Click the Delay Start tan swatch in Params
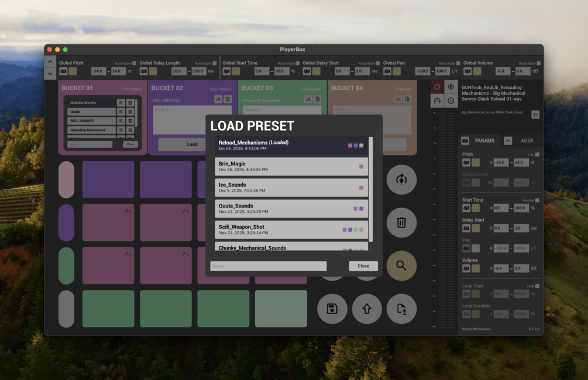Screen dimensions: 588x380 pos(476,228)
